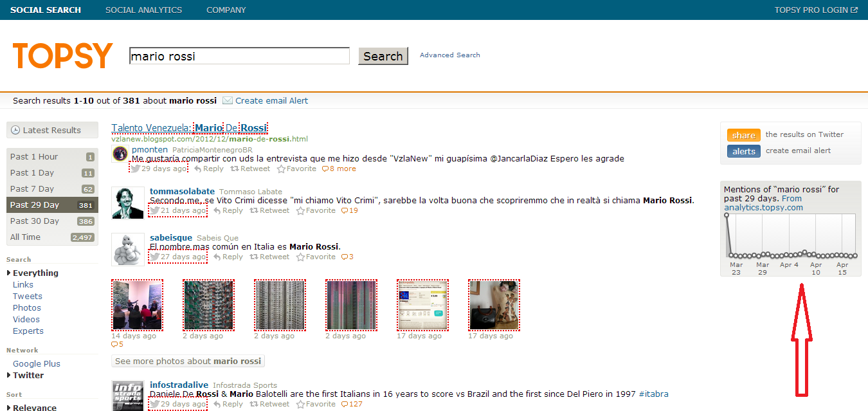
Task: Open the Company menu
Action: pos(226,10)
